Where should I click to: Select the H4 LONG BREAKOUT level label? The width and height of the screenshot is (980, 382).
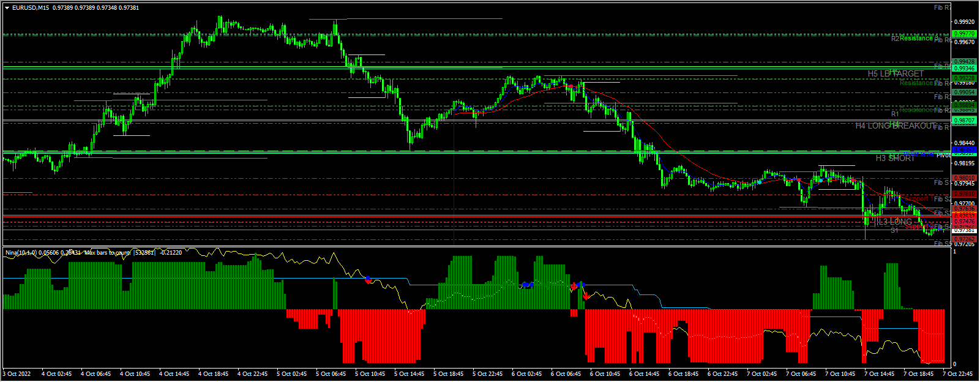(896, 125)
